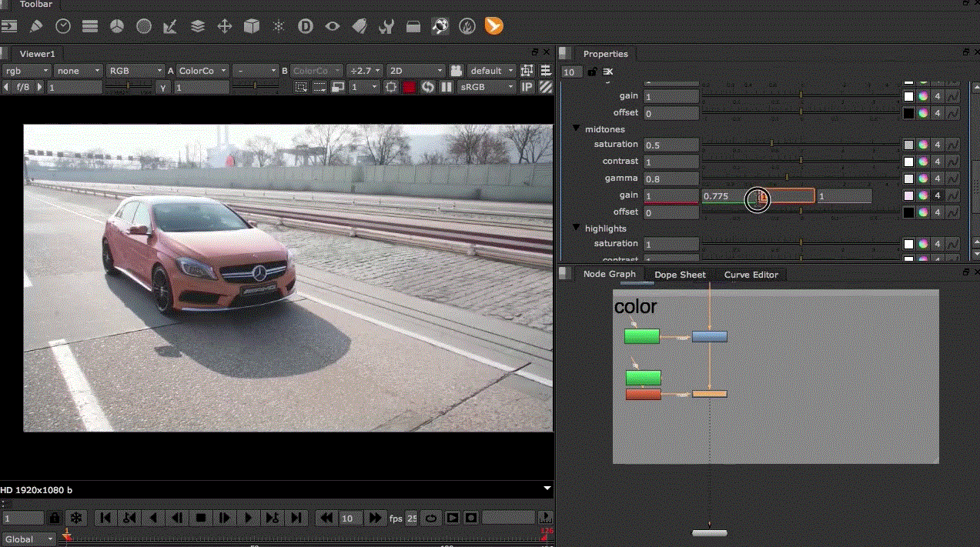Open the Draw nodes pen icon
Image resolution: width=980 pixels, height=547 pixels.
tap(36, 26)
